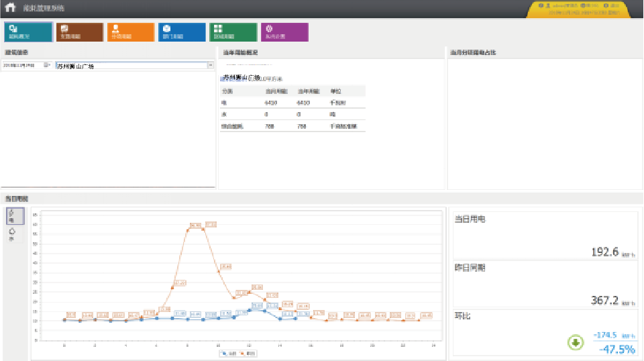Click the 昨日同期 card heading

pos(470,268)
